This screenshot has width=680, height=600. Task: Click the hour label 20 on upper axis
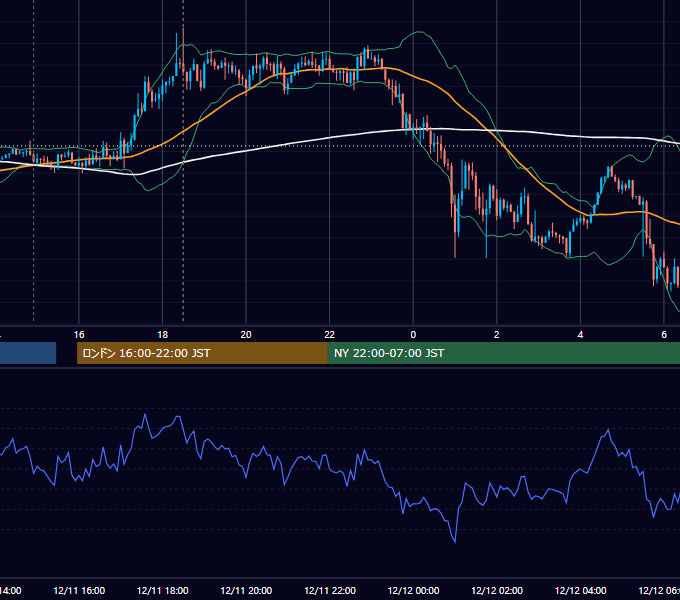click(x=246, y=335)
